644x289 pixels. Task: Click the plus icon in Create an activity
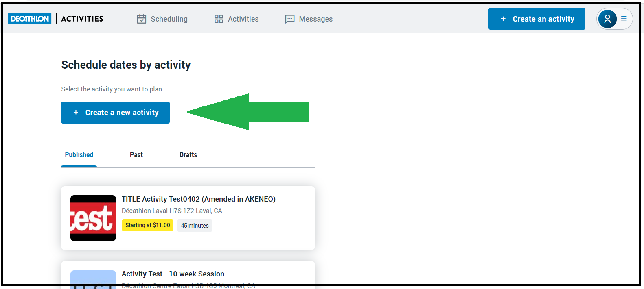click(x=503, y=19)
